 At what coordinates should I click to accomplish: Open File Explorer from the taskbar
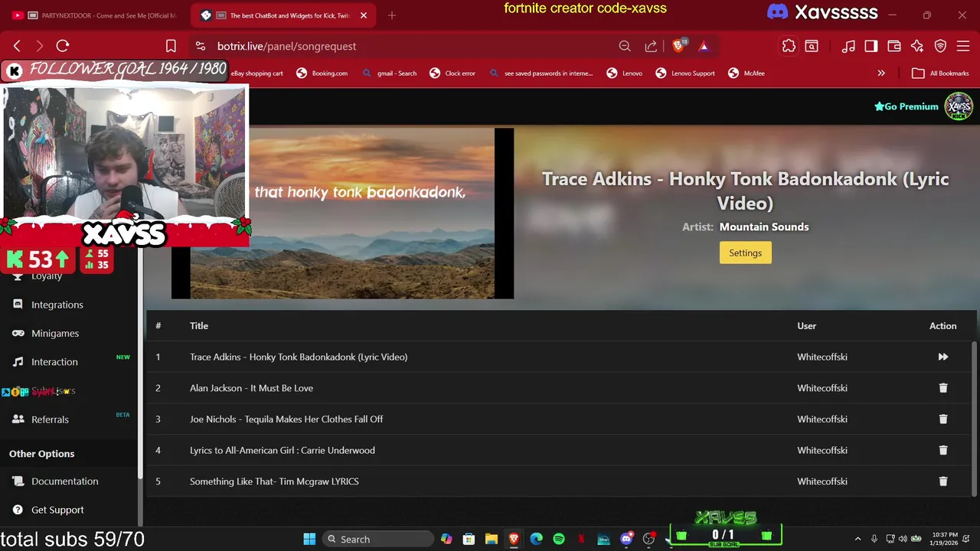[491, 539]
